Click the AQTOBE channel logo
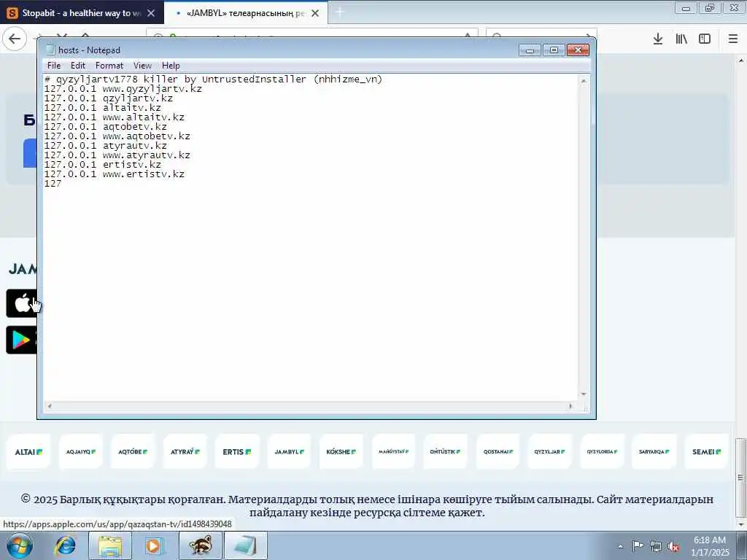747x560 pixels. [133, 451]
